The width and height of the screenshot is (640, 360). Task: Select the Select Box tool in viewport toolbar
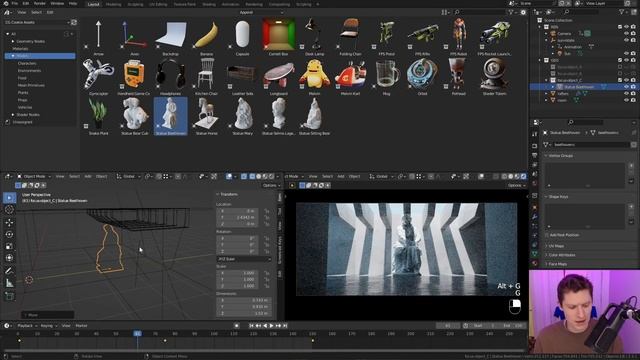[x=9, y=198]
